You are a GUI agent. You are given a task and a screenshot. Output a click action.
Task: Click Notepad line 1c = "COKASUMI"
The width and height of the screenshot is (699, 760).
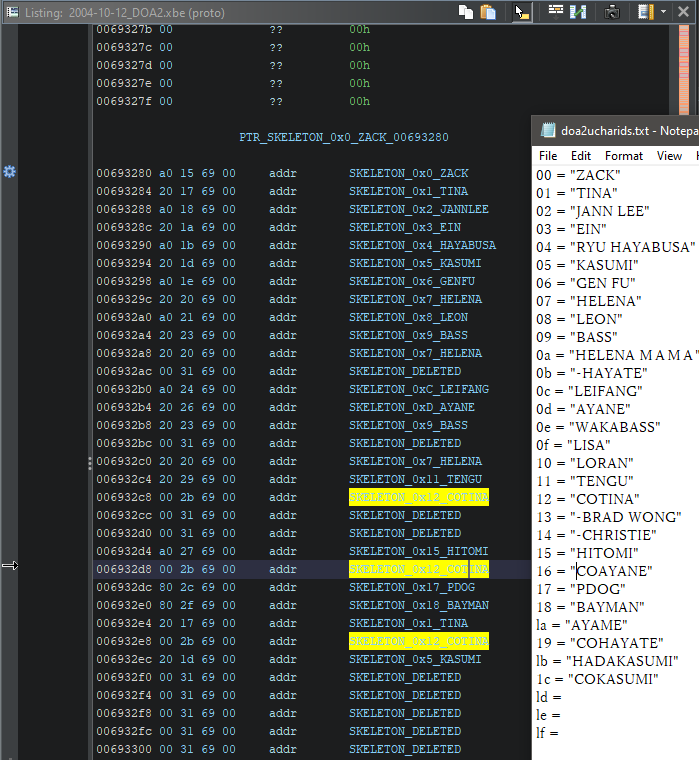(x=597, y=679)
